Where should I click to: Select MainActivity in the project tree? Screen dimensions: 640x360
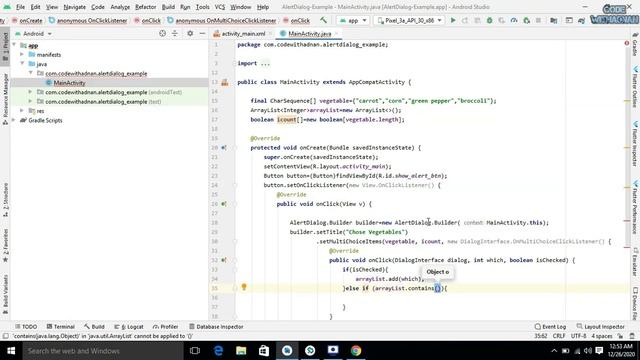click(69, 83)
